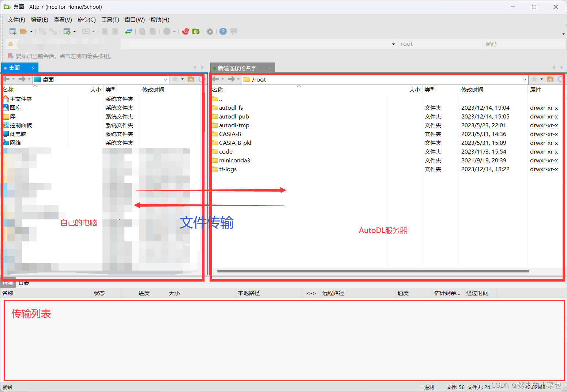Open the 帮助(H) menu
Screen dimensions: 567x392
(160, 20)
